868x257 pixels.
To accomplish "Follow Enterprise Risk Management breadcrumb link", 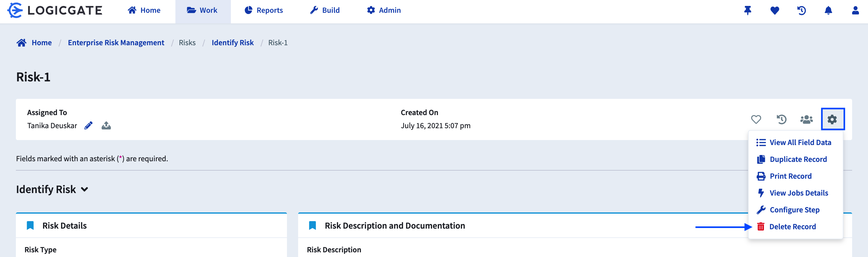I will (116, 43).
